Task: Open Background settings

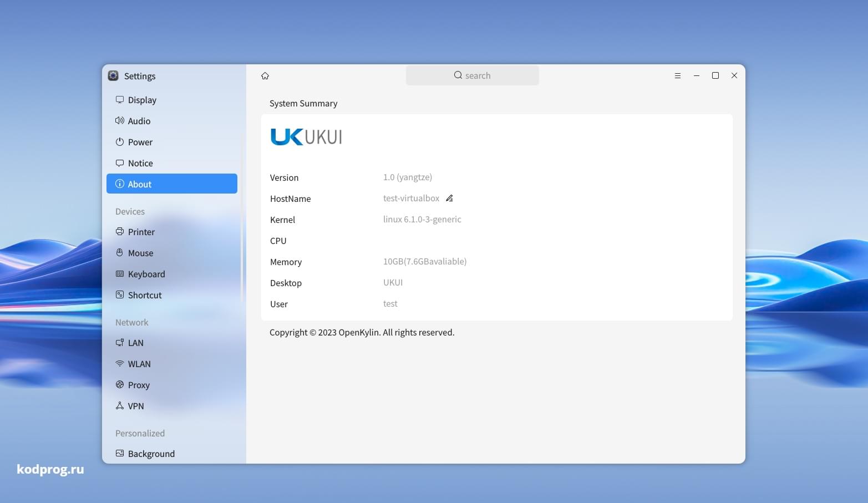Action: pos(172,454)
